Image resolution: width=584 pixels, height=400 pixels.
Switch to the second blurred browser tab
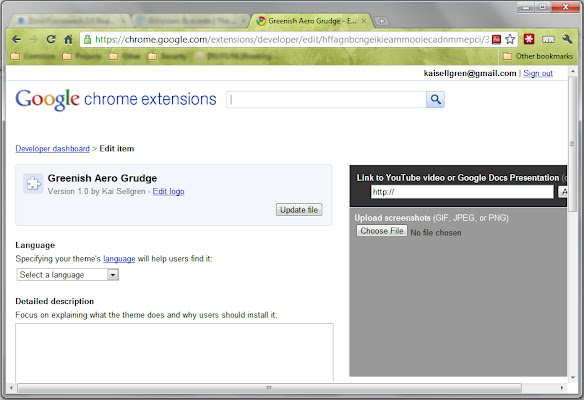pyautogui.click(x=190, y=21)
